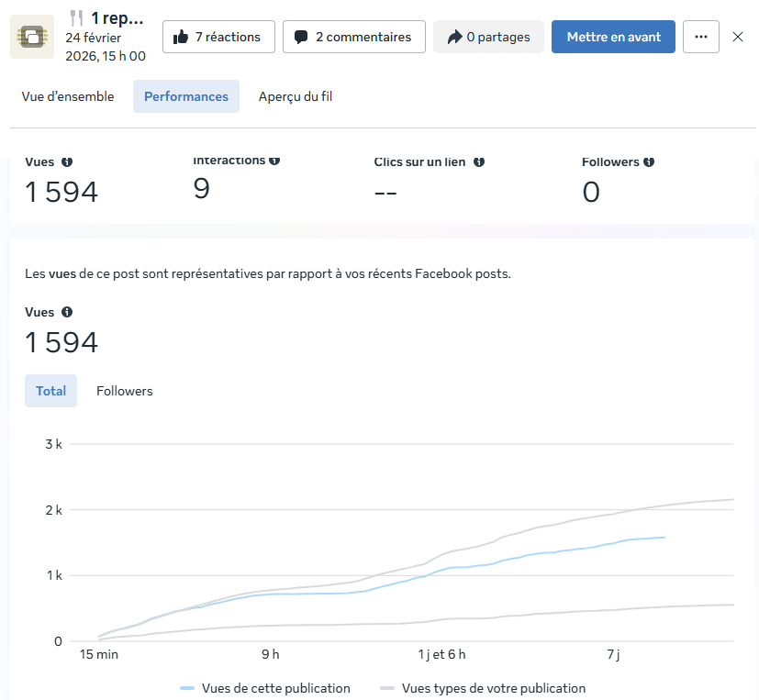Image resolution: width=759 pixels, height=700 pixels.
Task: Open the 2 commentaires button
Action: click(x=353, y=37)
